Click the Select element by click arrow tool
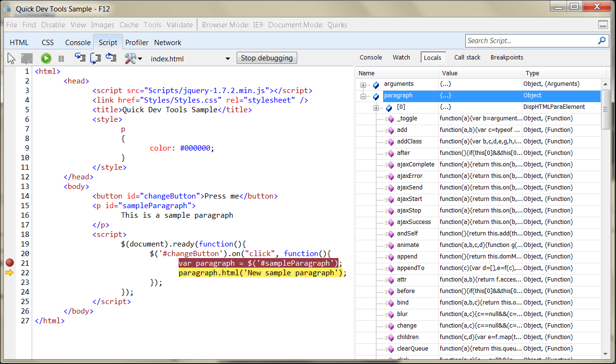 pyautogui.click(x=12, y=59)
